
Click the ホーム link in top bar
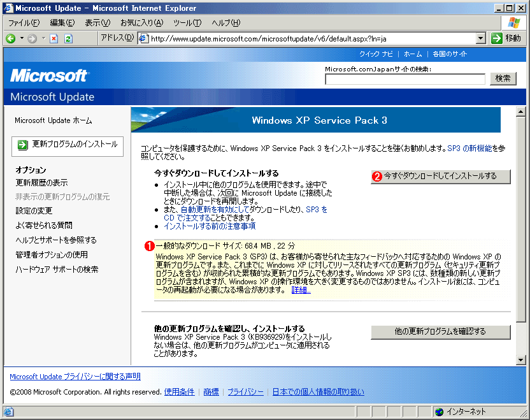[413, 54]
